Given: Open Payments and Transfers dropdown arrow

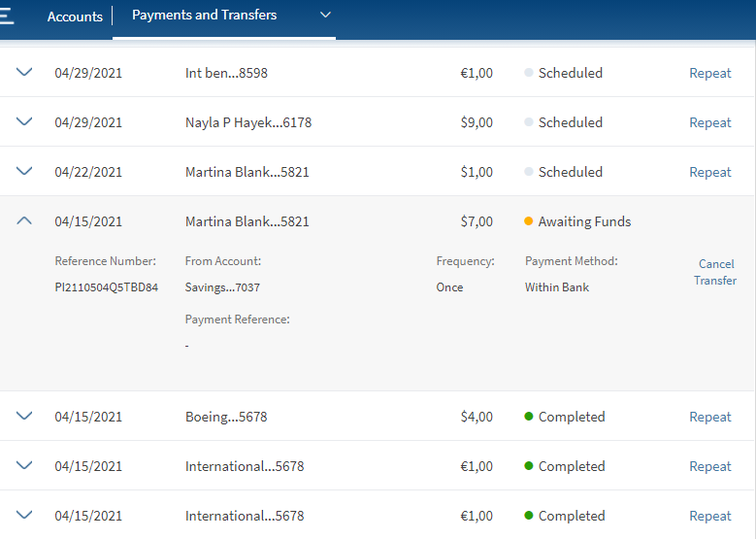Looking at the screenshot, I should 325,16.
